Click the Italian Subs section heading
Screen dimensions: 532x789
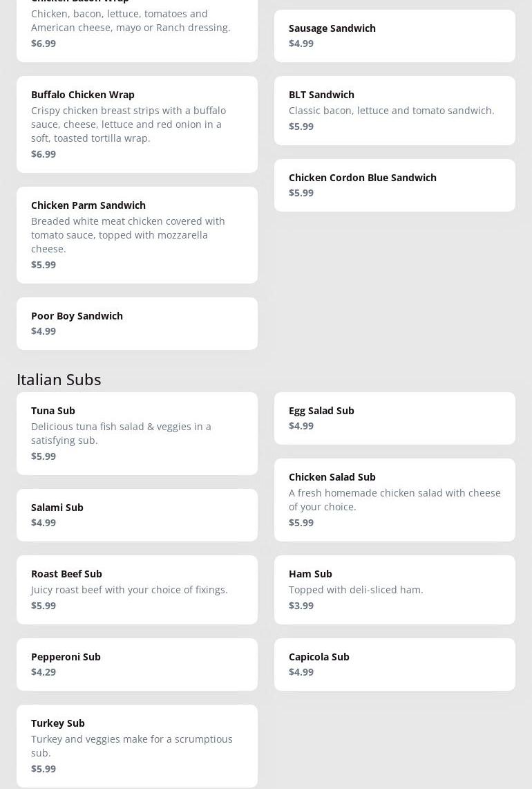[59, 379]
